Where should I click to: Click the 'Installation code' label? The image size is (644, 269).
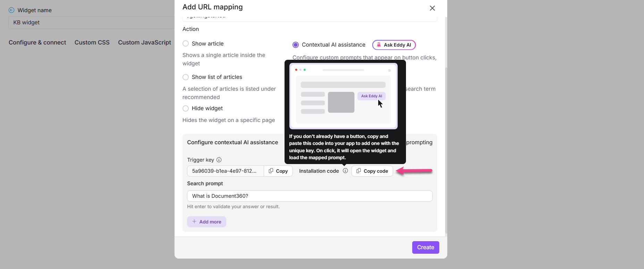tap(319, 171)
